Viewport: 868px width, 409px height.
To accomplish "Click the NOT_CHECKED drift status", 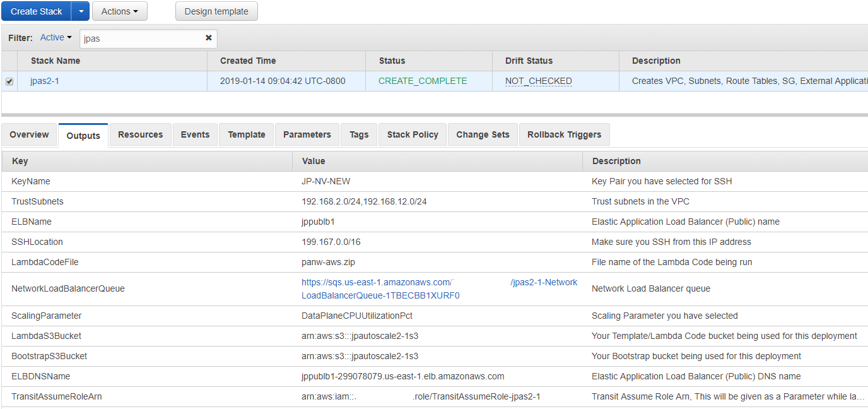I will [x=538, y=81].
